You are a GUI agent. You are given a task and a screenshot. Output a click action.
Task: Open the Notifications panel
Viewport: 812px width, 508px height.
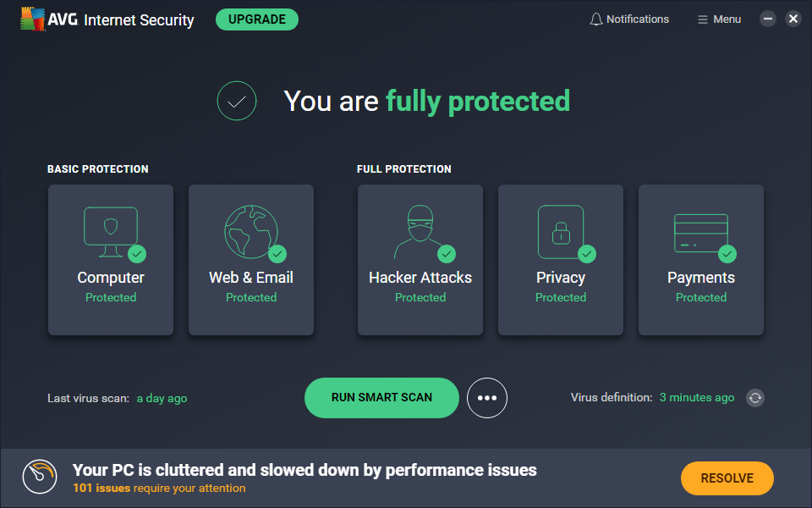click(x=637, y=19)
